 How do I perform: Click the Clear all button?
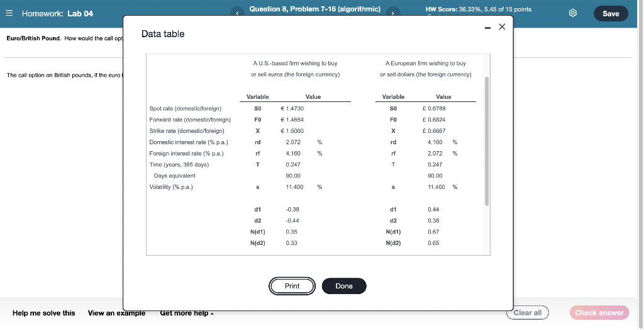coord(528,313)
